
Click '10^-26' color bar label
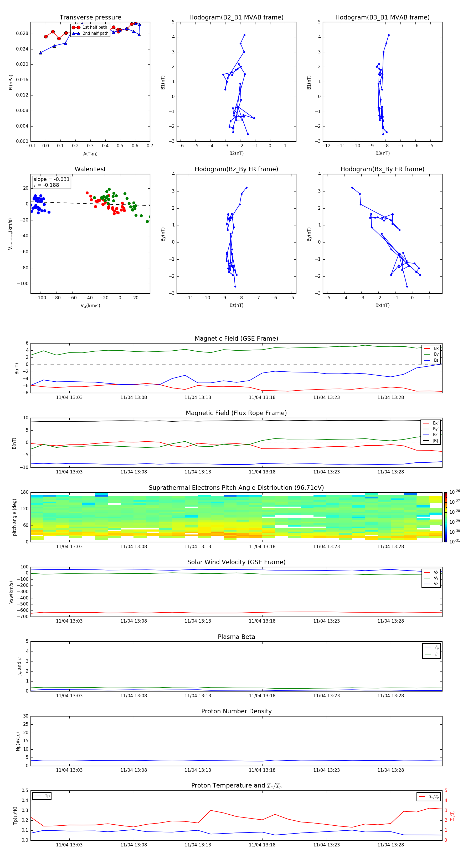coord(455,492)
